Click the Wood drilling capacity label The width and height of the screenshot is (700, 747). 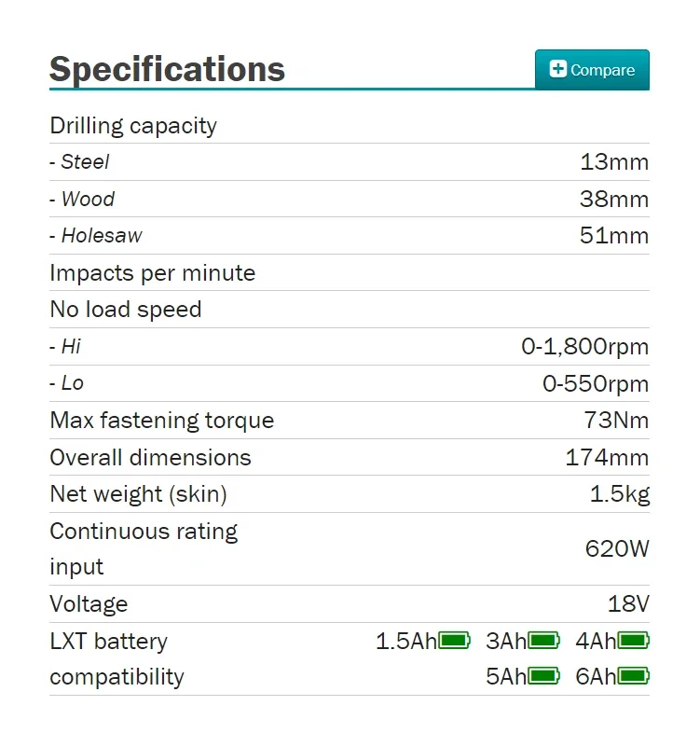coord(82,200)
